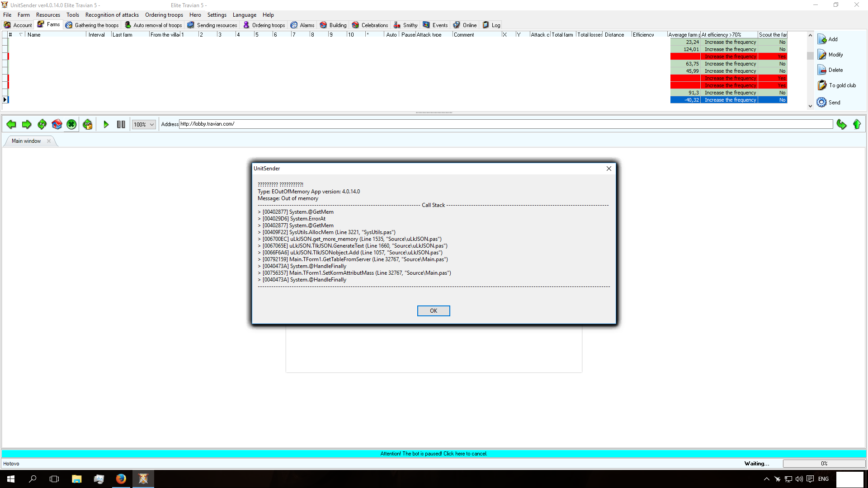
Task: Click the Address URL input field
Action: tap(505, 124)
